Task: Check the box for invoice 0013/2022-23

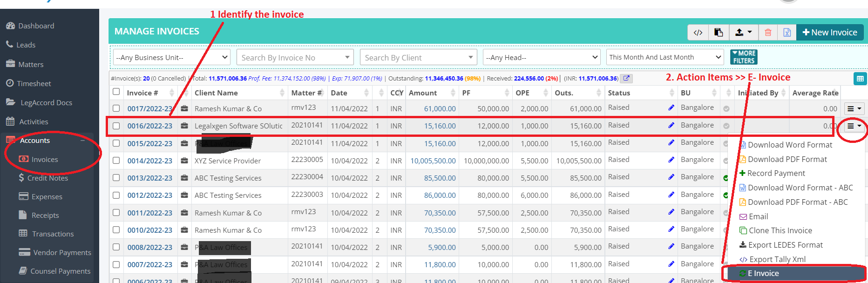Action: [x=116, y=178]
